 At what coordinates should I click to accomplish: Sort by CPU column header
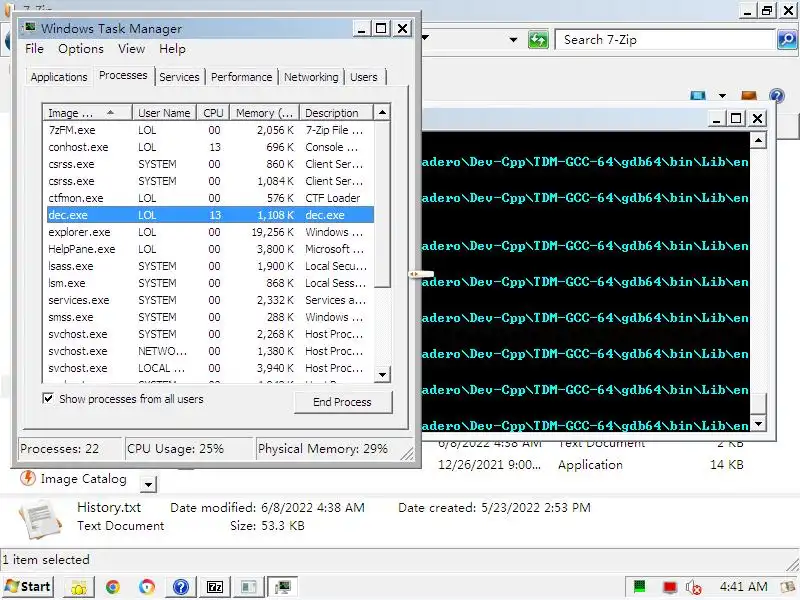[x=213, y=113]
